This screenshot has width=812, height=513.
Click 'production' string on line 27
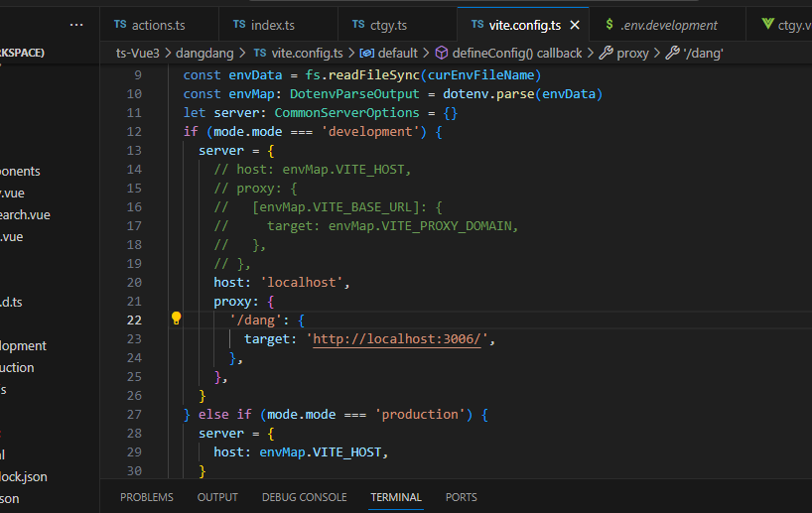pos(420,414)
